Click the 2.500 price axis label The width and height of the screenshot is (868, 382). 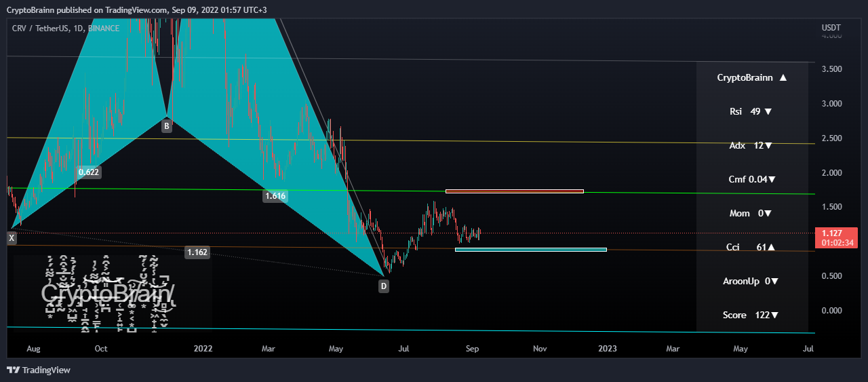pyautogui.click(x=831, y=138)
